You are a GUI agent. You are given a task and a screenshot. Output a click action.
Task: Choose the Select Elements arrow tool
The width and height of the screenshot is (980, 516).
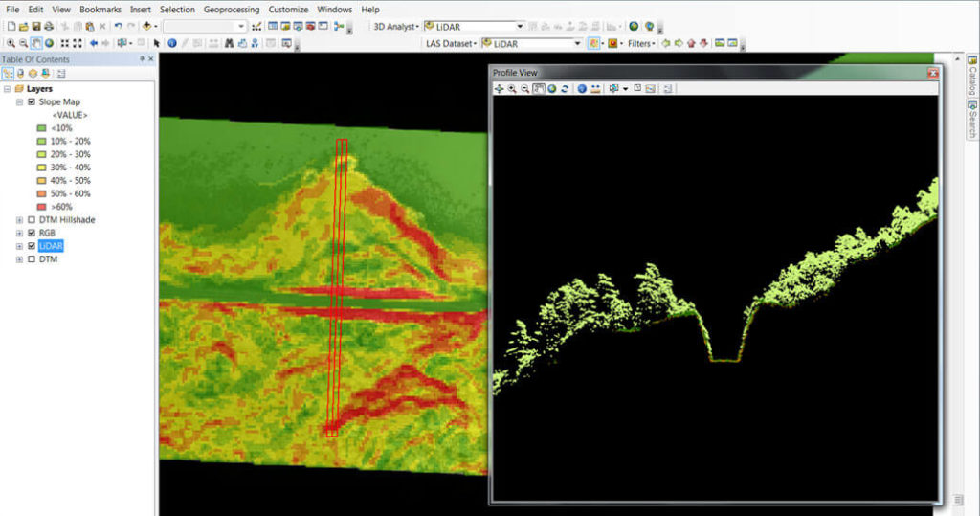tap(156, 43)
